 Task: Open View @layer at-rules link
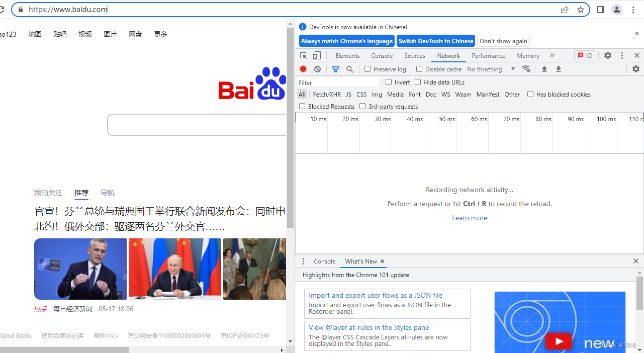click(x=369, y=327)
